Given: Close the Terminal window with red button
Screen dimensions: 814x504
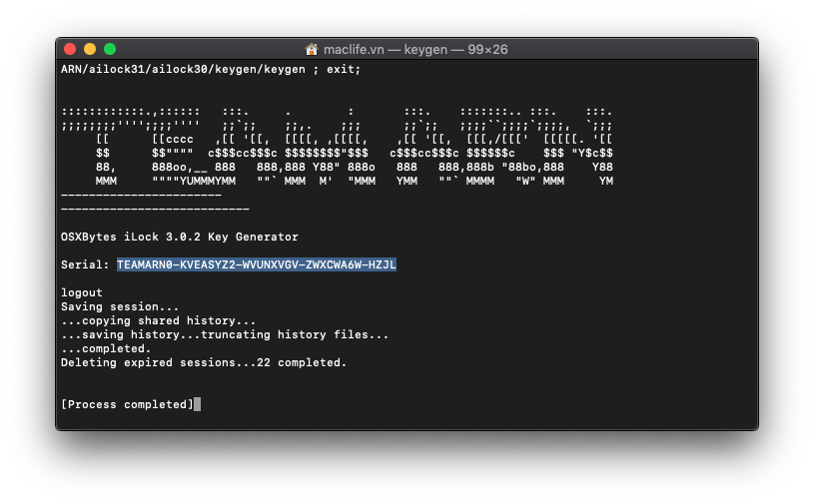Looking at the screenshot, I should 70,49.
